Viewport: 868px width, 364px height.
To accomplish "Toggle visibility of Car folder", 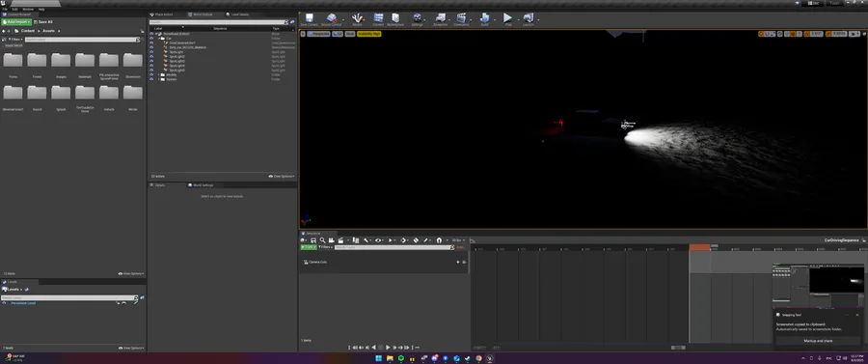I will click(151, 39).
